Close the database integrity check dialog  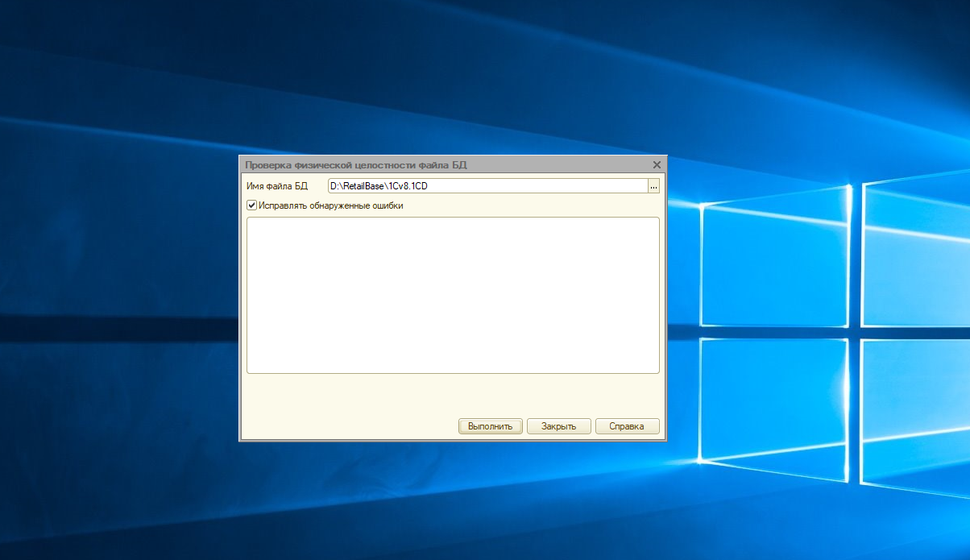tap(657, 164)
